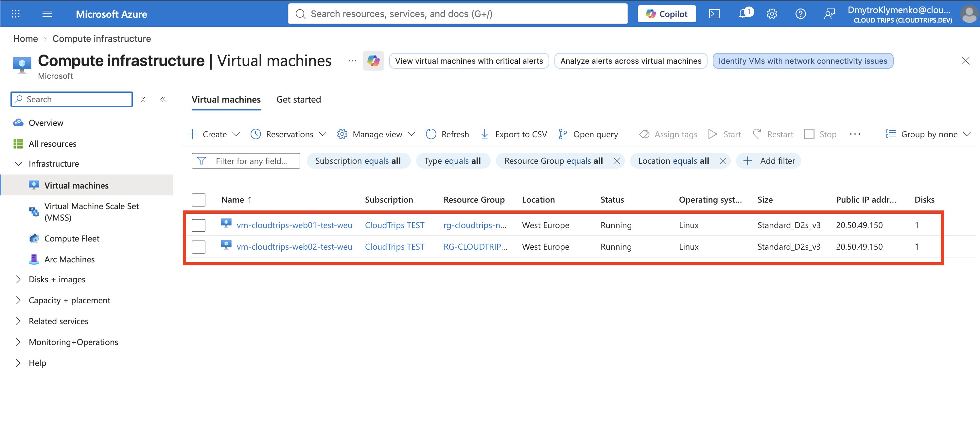Focus the sidebar Search field

(72, 99)
